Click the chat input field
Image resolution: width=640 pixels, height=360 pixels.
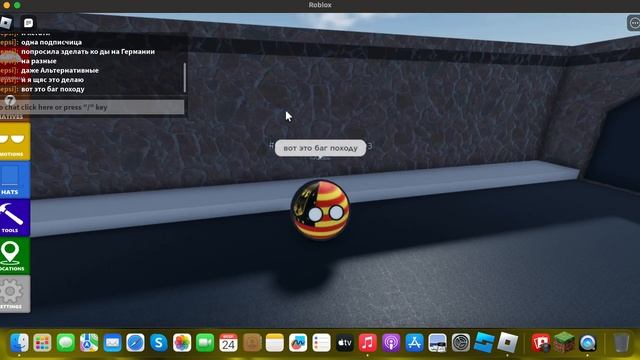[x=92, y=107]
